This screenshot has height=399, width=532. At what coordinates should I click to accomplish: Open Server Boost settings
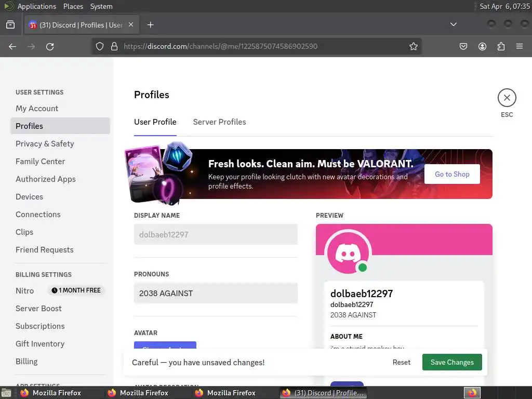[60, 308]
